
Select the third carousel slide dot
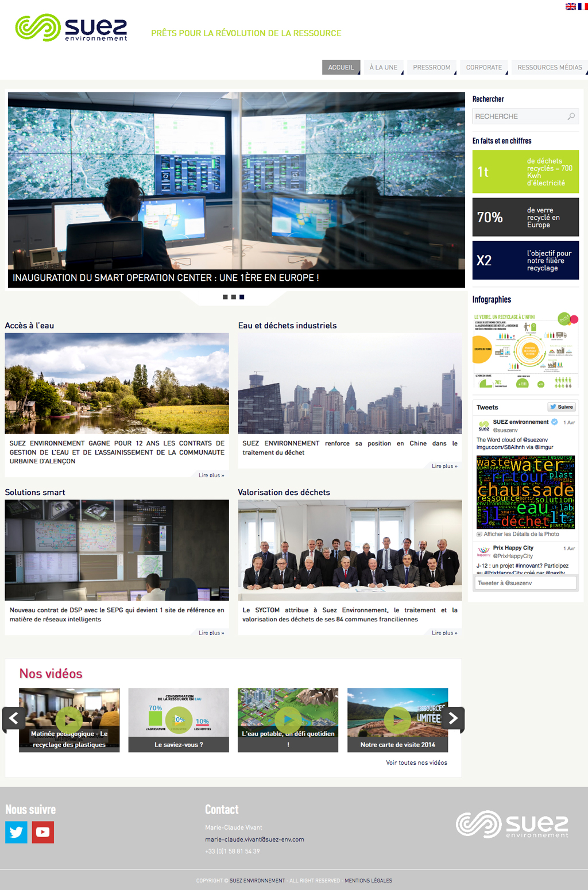tap(242, 297)
